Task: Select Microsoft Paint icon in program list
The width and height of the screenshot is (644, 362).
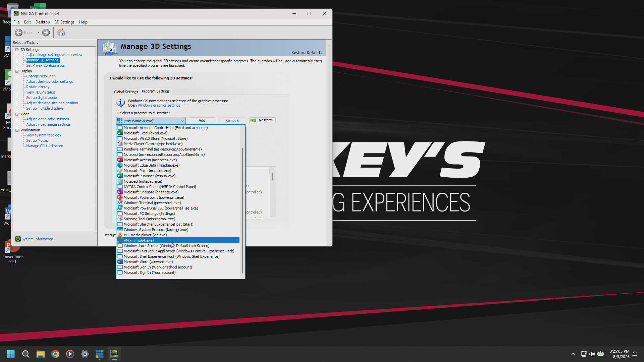Action: tap(120, 171)
